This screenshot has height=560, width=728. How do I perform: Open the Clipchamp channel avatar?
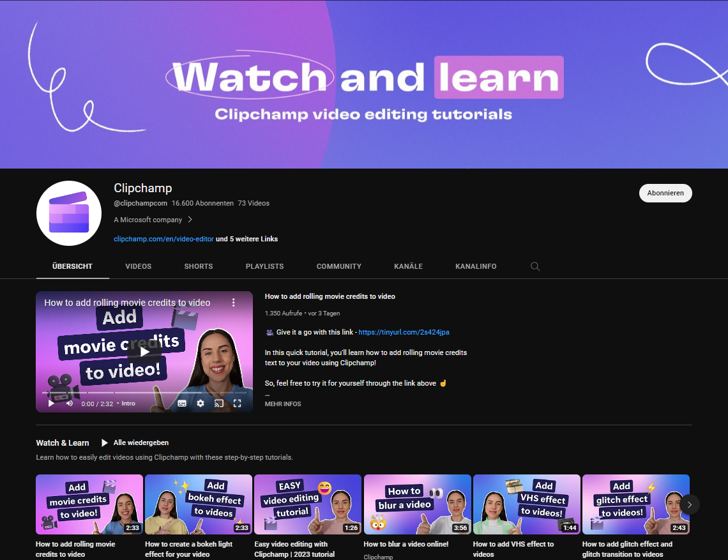[69, 213]
